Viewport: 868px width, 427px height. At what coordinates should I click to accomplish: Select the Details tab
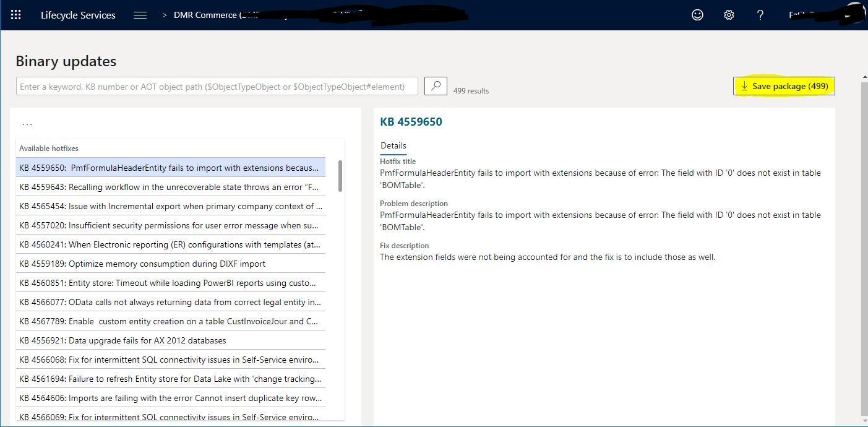(393, 146)
